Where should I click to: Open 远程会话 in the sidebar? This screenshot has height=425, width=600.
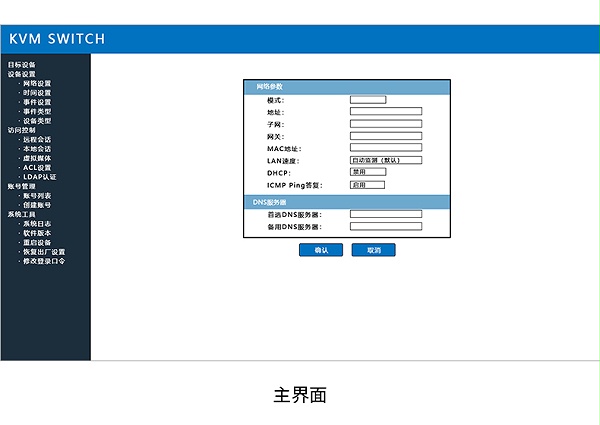pyautogui.click(x=37, y=140)
